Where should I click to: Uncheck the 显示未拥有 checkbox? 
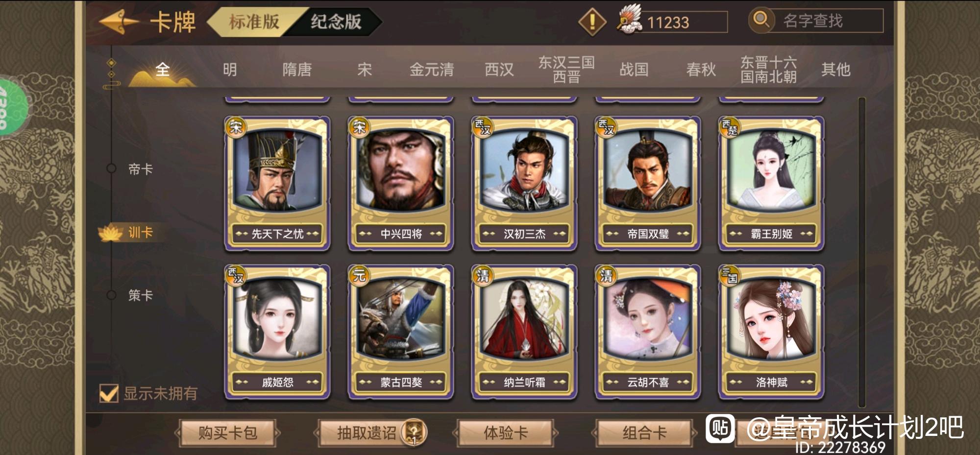tap(109, 393)
